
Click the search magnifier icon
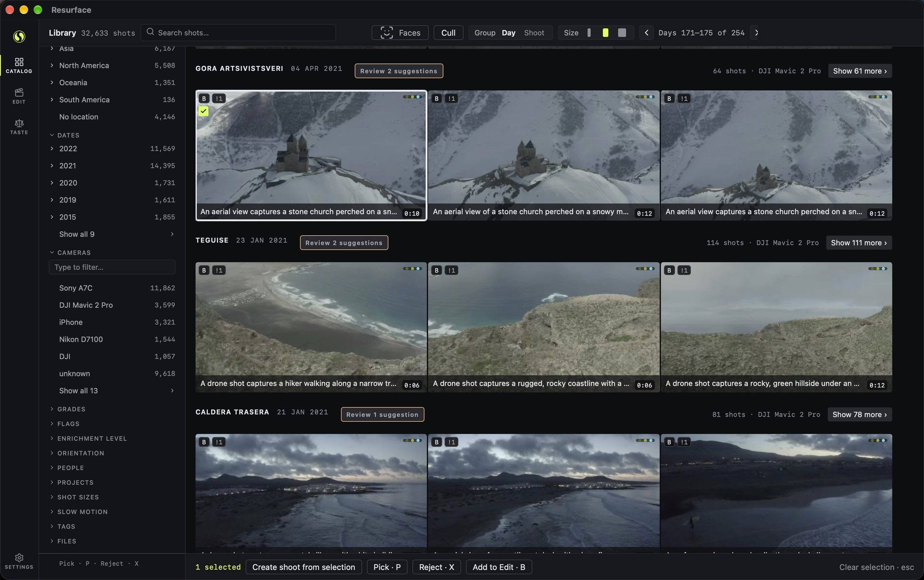coord(150,32)
